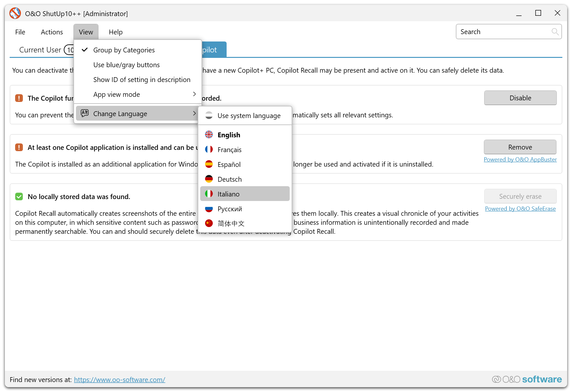Image resolution: width=572 pixels, height=392 pixels.
Task: Click the Spanish flag icon
Action: point(209,164)
